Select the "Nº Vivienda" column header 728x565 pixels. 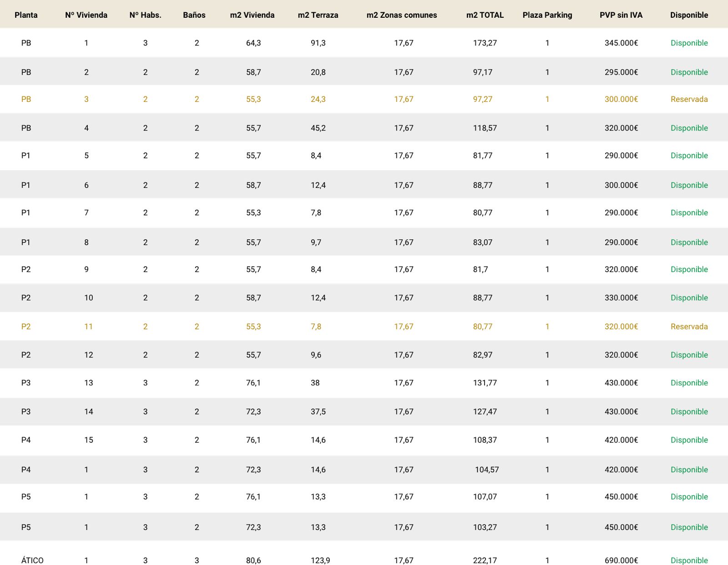[x=86, y=15]
